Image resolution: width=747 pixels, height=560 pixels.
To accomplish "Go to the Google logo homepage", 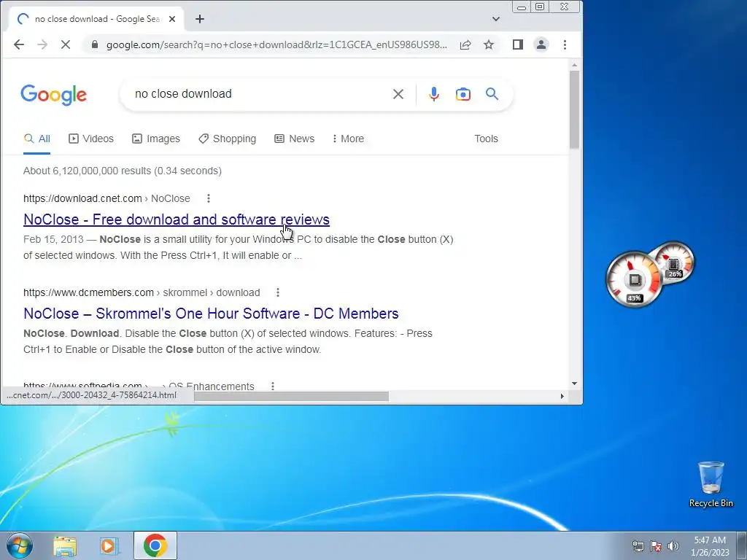I will [54, 95].
